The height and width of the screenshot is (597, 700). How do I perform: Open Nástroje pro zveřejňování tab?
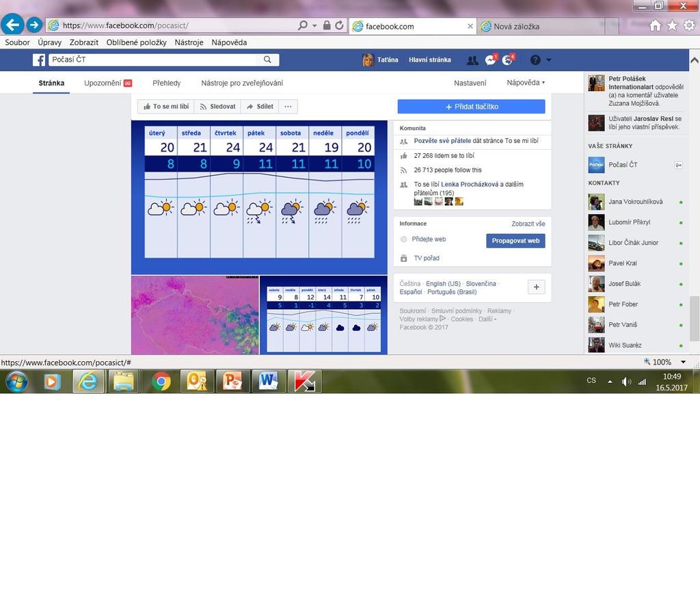tap(242, 83)
